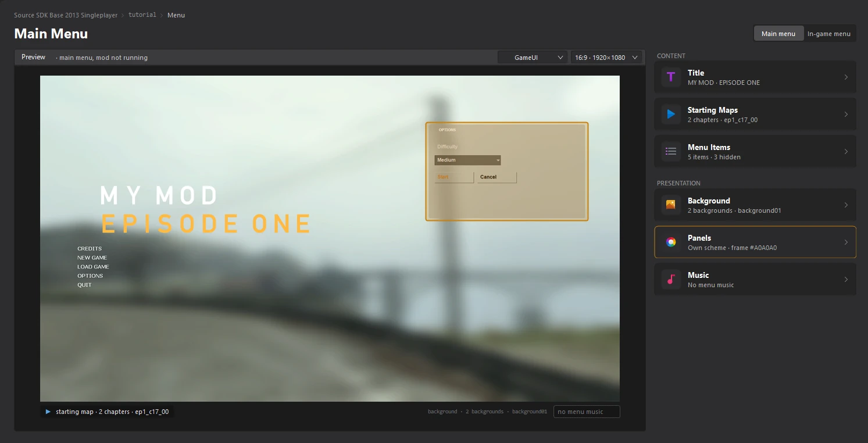Click the EPISODE ONE subtitle in preview
This screenshot has width=868, height=443.
(206, 224)
